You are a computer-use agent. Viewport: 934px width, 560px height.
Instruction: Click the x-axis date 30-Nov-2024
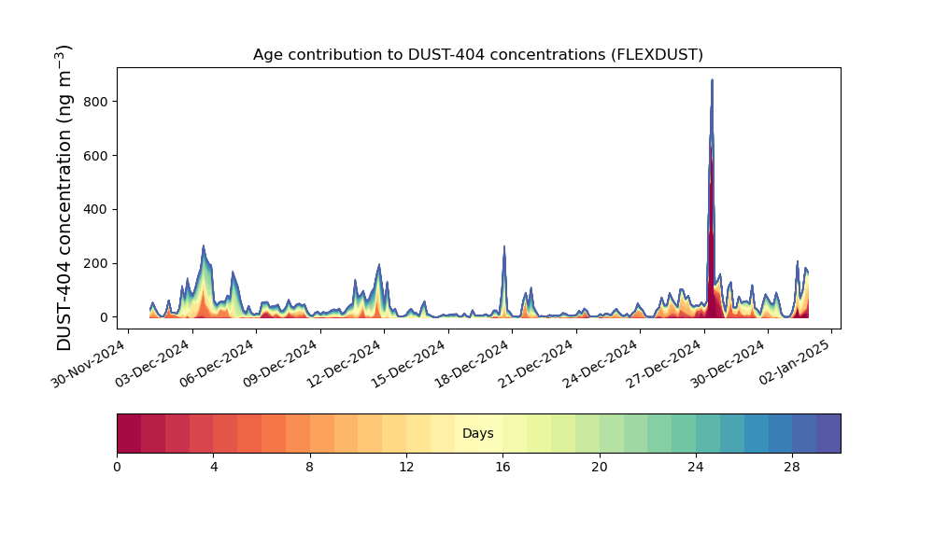[x=90, y=363]
